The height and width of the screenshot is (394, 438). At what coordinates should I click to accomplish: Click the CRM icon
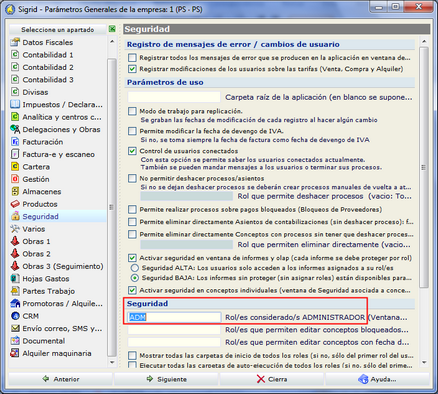pos(15,316)
